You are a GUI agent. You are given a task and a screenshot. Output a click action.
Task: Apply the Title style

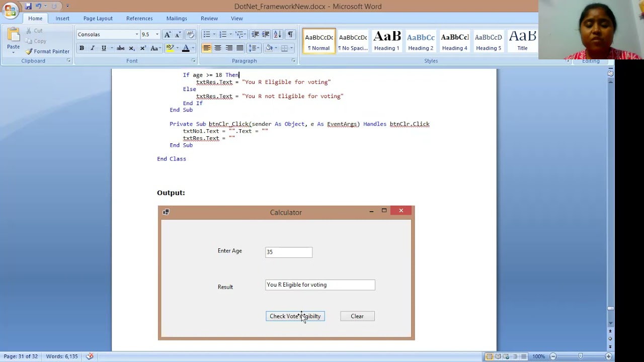(522, 41)
